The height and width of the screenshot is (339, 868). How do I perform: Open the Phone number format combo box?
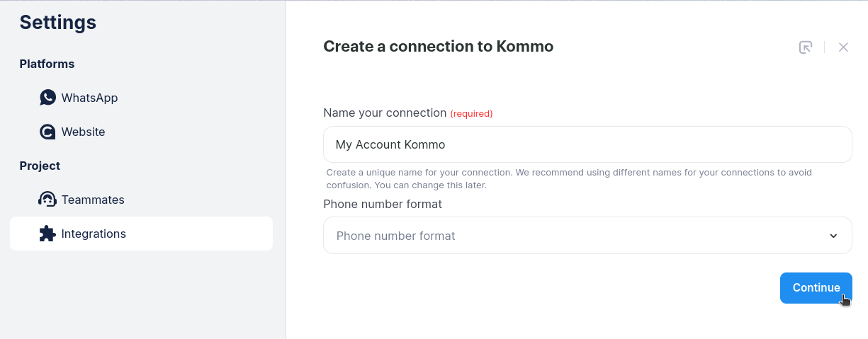point(567,236)
